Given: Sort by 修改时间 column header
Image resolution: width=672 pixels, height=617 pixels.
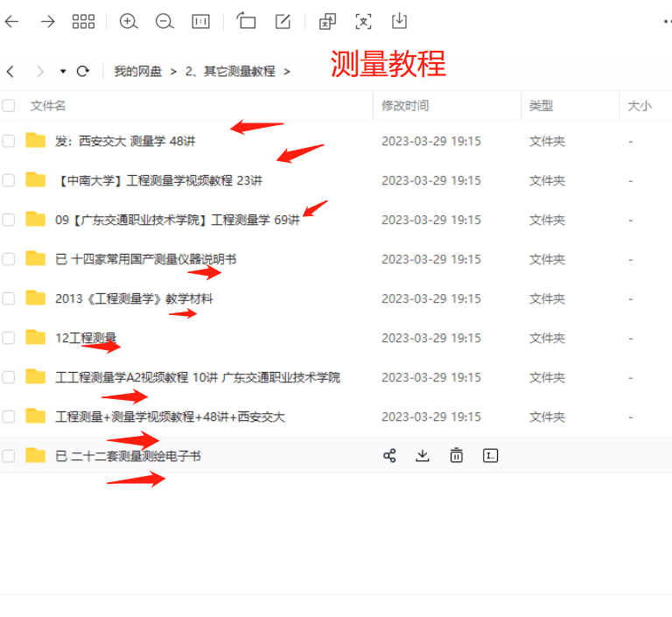Looking at the screenshot, I should pyautogui.click(x=405, y=106).
